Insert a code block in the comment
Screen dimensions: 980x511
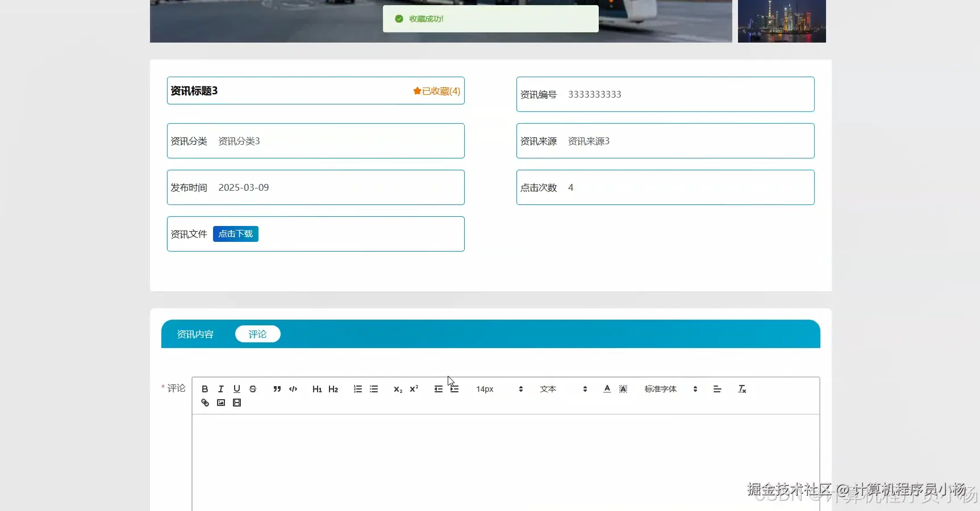click(293, 389)
